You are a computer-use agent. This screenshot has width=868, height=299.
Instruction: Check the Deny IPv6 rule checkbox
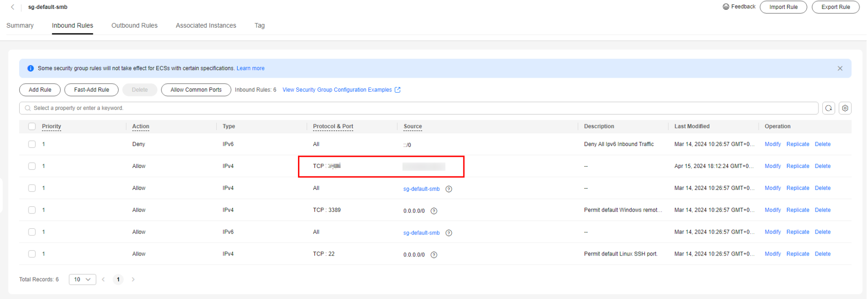tap(32, 144)
